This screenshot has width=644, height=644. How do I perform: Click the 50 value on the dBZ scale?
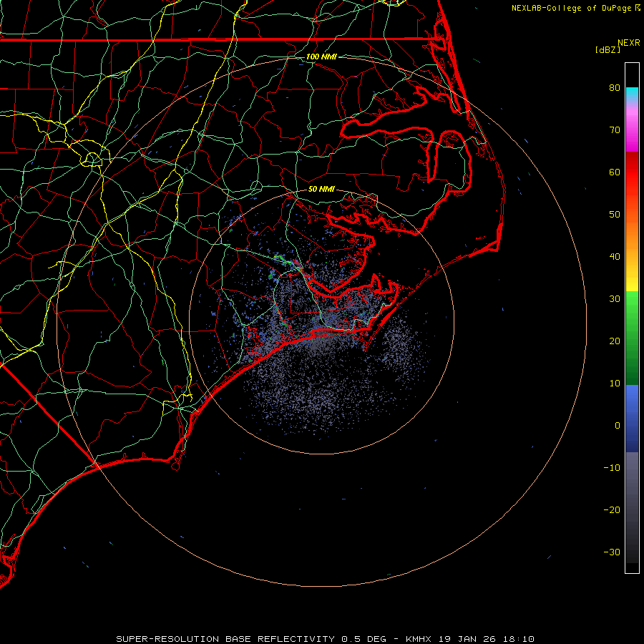pyautogui.click(x=615, y=215)
